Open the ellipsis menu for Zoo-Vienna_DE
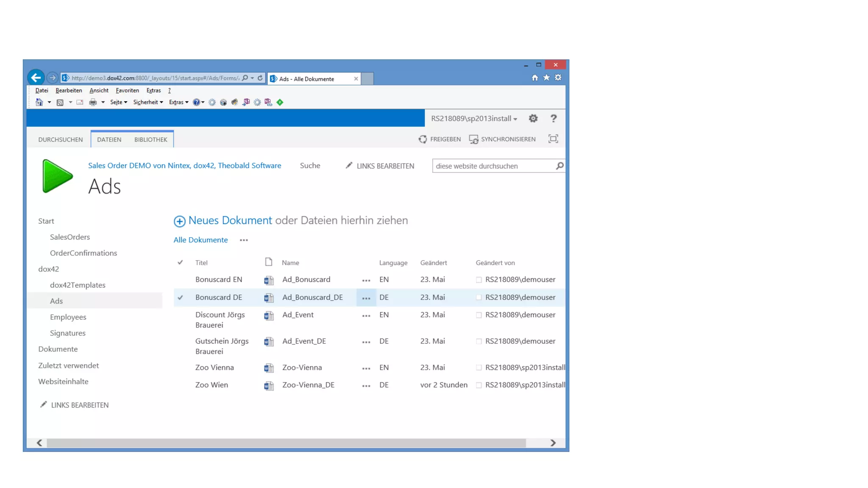This screenshot has width=868, height=488. tap(366, 385)
